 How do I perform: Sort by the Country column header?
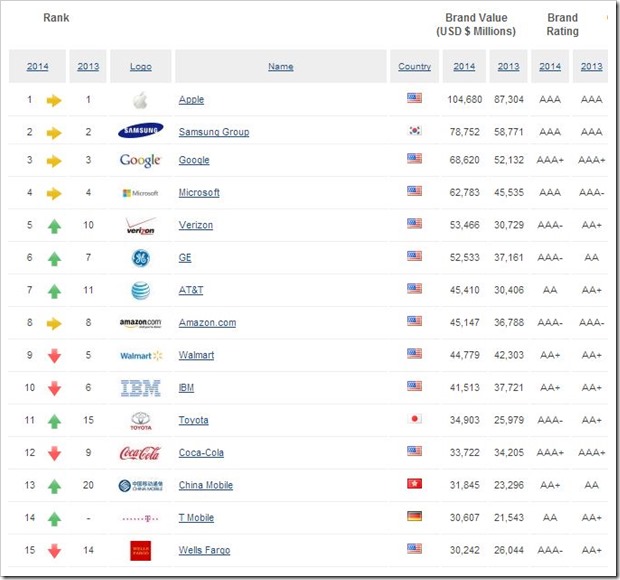pos(414,67)
